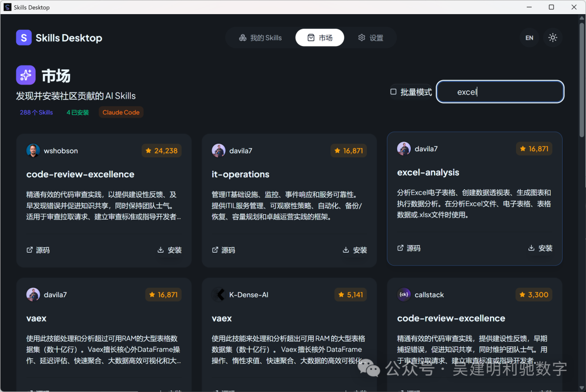Click the search field containing excel
The image size is (586, 392).
(x=499, y=92)
